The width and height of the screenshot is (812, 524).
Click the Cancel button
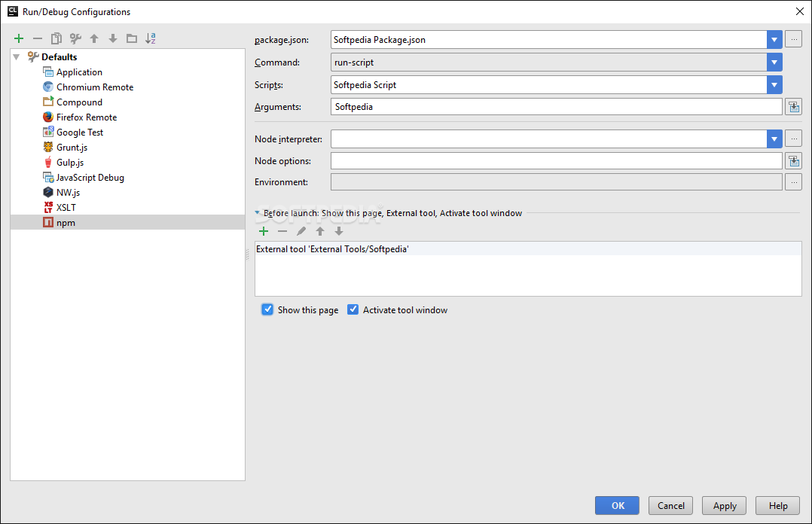[x=670, y=505]
